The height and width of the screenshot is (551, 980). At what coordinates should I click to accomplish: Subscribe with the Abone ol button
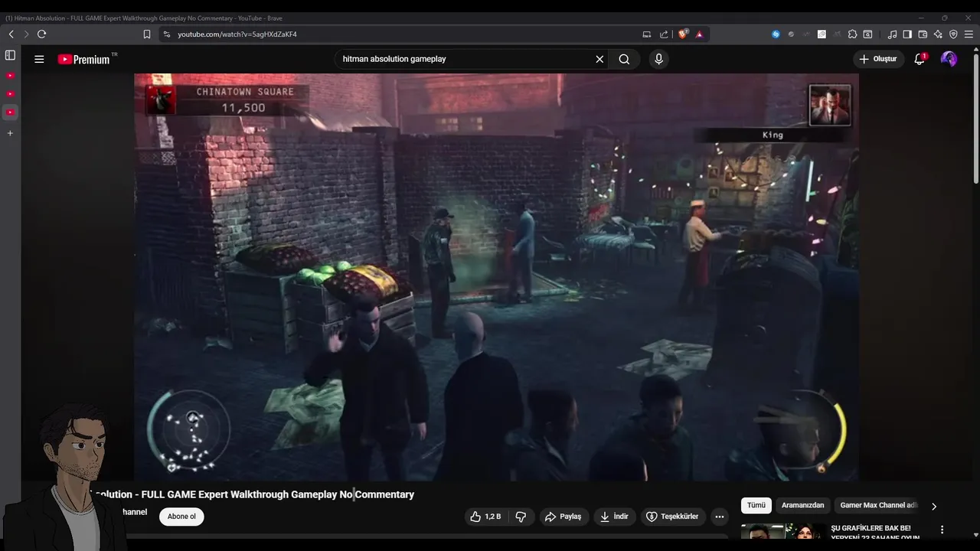pos(181,517)
